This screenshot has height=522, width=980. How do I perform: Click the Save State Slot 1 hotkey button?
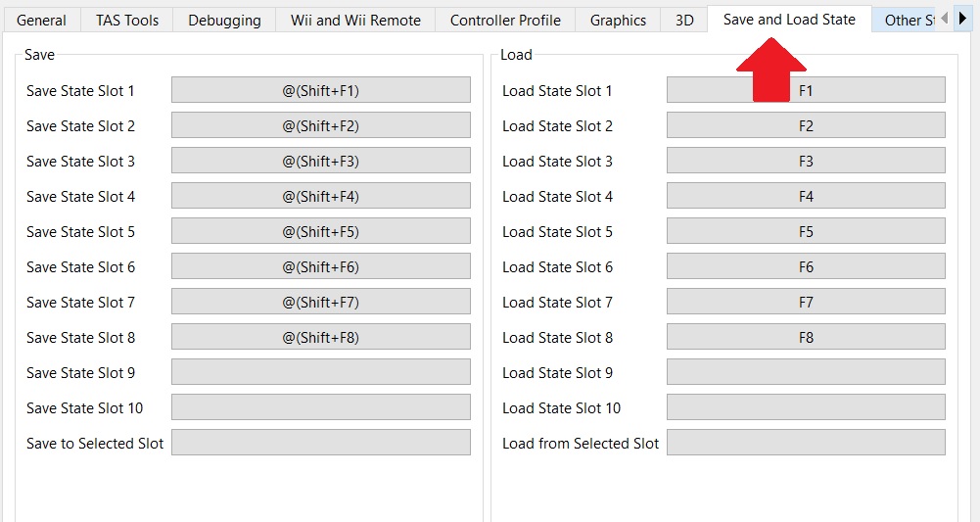tap(320, 90)
